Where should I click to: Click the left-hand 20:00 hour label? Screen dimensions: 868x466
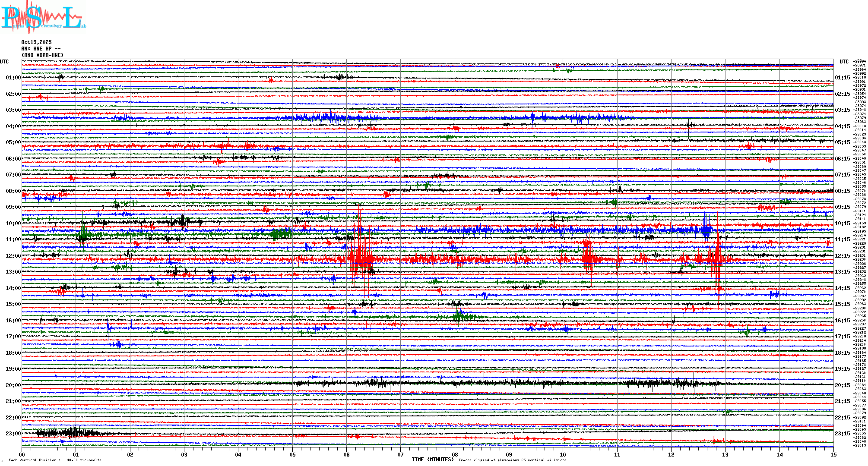[x=13, y=385]
